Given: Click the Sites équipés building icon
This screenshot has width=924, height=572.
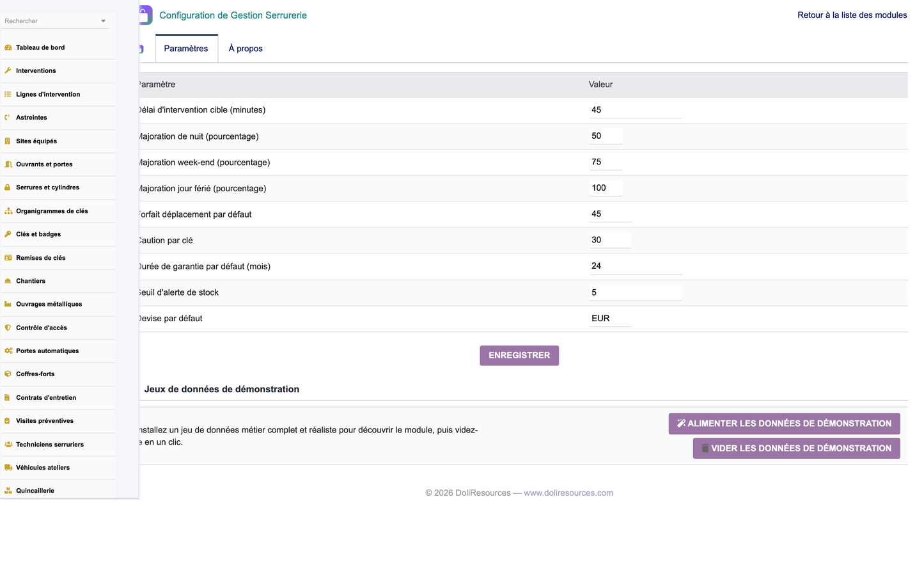Looking at the screenshot, I should pyautogui.click(x=8, y=141).
